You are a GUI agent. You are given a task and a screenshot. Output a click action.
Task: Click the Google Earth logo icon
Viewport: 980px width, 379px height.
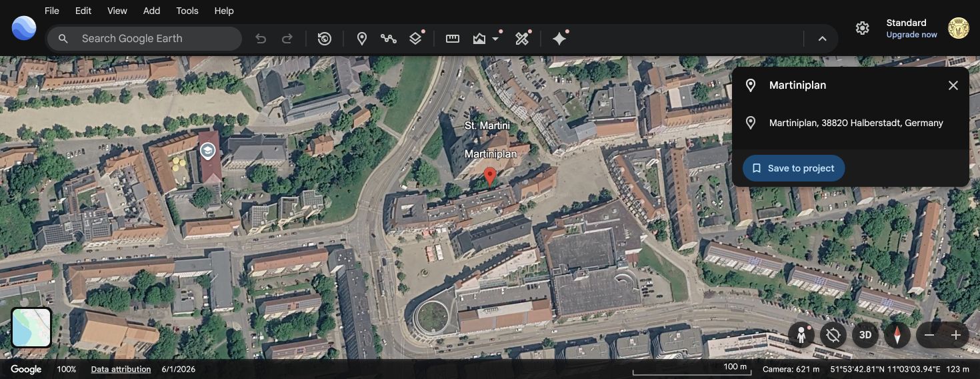click(x=24, y=28)
